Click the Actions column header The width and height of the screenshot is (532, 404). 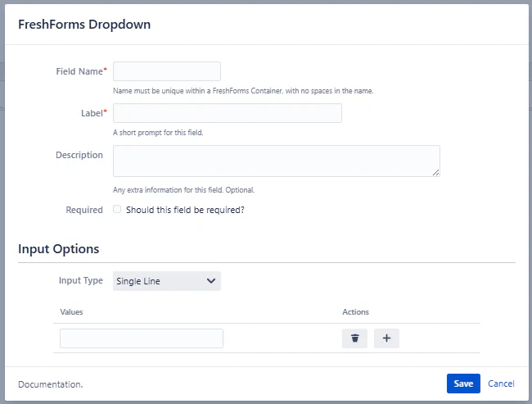355,312
